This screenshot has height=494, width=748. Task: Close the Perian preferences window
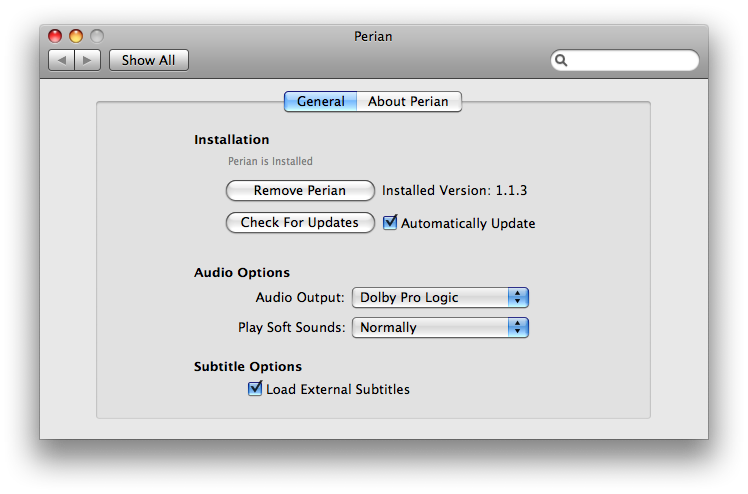coord(56,36)
